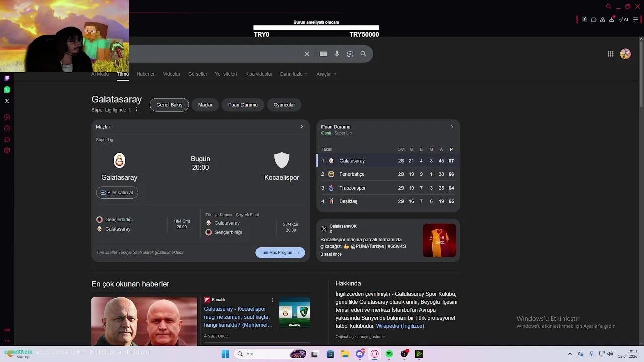The image size is (644, 362).
Task: Open the Galatasaray - Kocaelispor news headline
Action: click(x=237, y=317)
